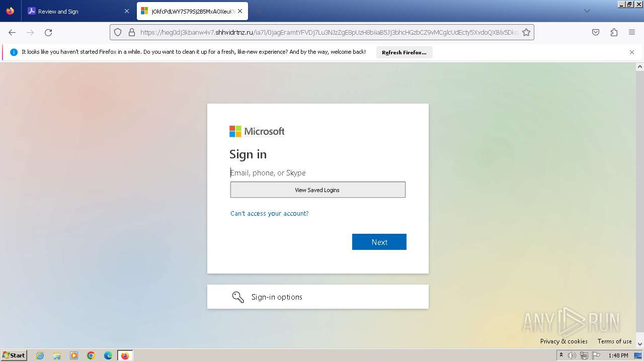The height and width of the screenshot is (362, 644).
Task: Close the active Microsoft sign-in tab
Action: pyautogui.click(x=240, y=11)
